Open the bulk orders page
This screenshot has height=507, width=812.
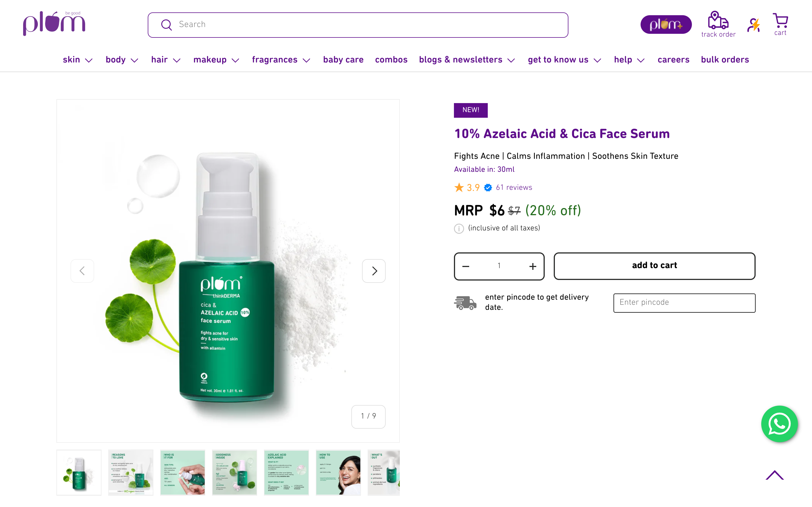coord(725,60)
